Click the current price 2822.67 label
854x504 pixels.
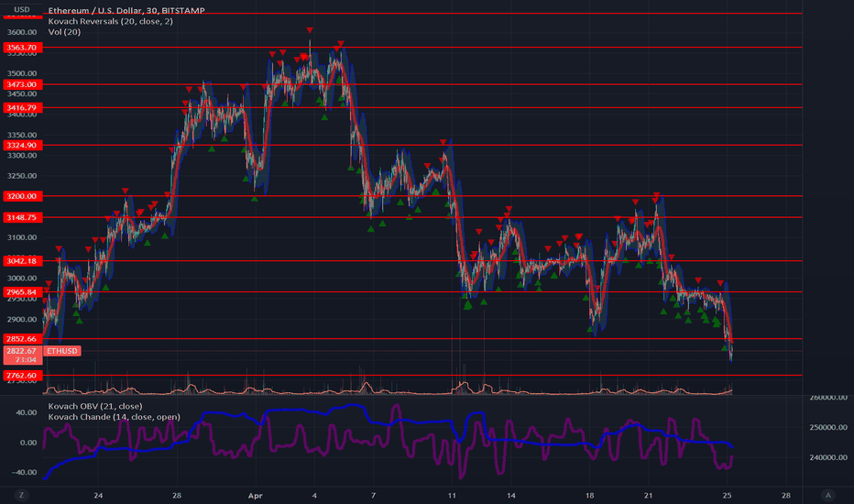click(22, 351)
